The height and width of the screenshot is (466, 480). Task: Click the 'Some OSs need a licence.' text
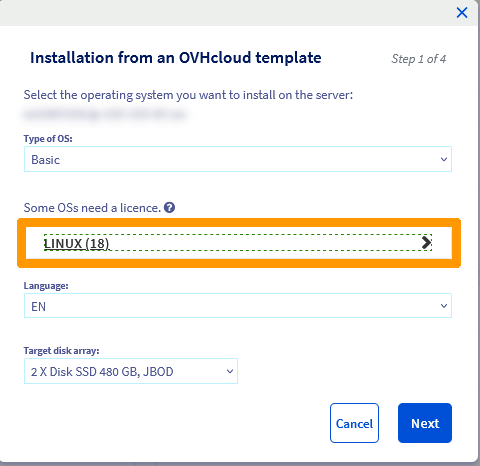pyautogui.click(x=92, y=208)
